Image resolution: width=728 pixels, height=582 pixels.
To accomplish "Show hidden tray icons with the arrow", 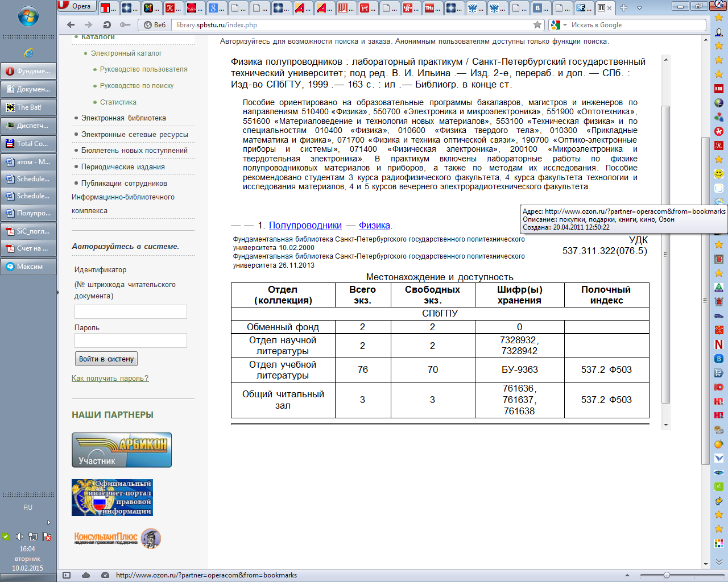I will pyautogui.click(x=48, y=523).
